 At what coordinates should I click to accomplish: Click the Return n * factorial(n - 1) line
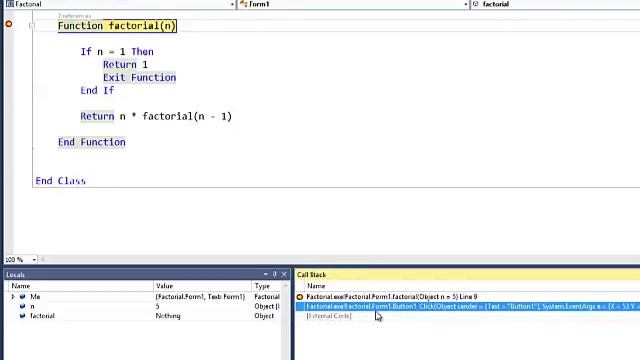click(x=156, y=116)
